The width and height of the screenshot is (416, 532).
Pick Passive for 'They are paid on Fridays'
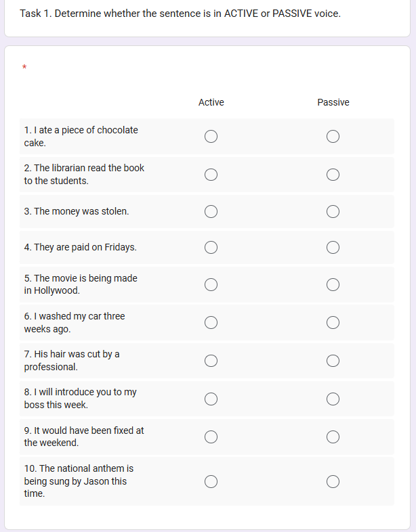tap(333, 247)
